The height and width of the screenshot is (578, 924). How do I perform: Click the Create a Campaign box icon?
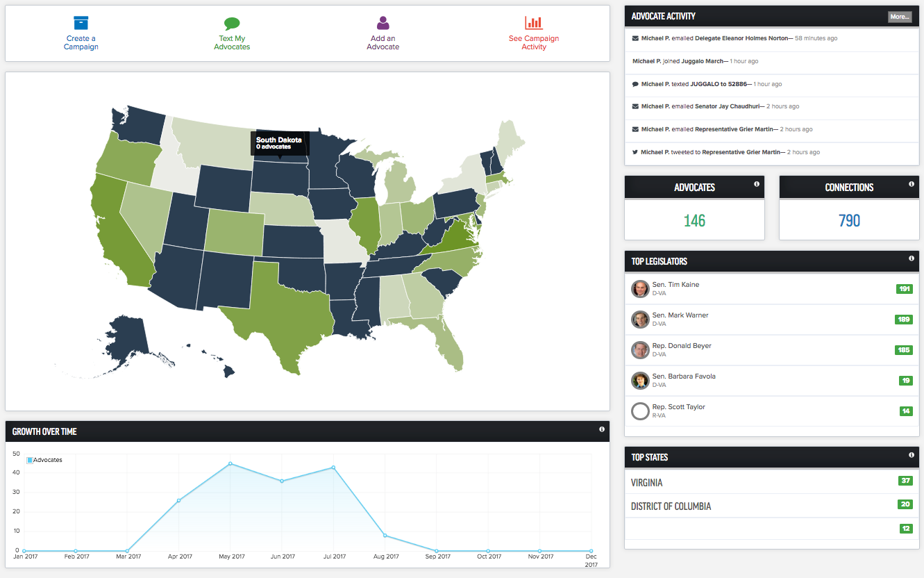(81, 23)
